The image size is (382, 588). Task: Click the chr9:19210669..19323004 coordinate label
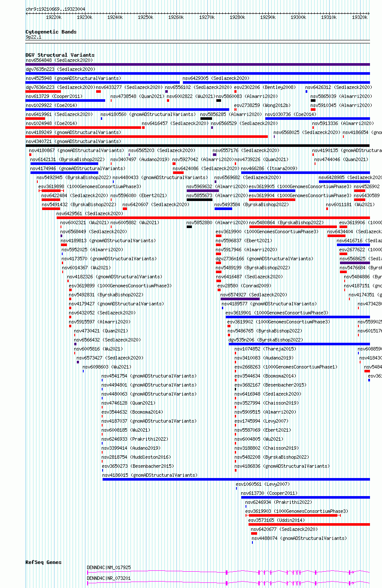[55, 9]
